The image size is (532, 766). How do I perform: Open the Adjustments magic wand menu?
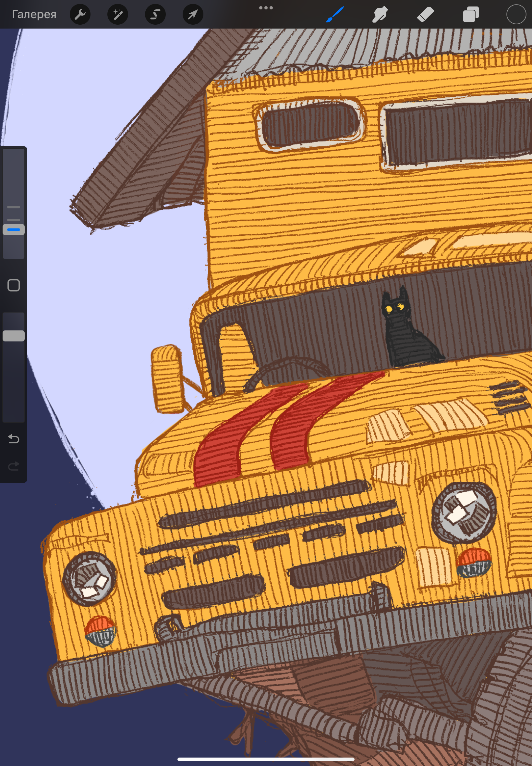(118, 14)
